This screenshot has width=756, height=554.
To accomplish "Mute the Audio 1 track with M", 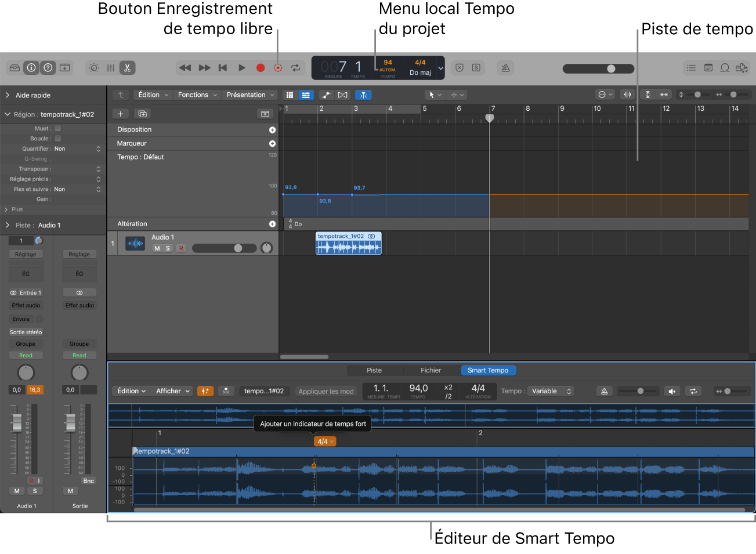I will point(157,248).
